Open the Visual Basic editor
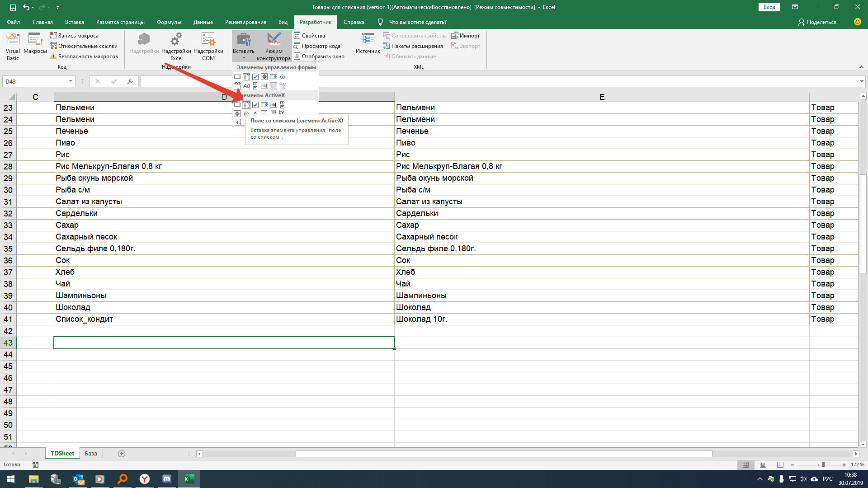 pos(13,46)
